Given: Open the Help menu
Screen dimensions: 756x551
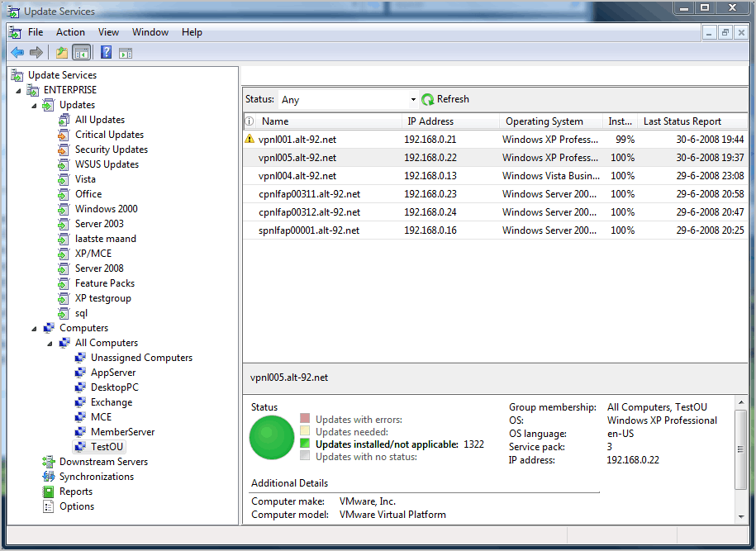Looking at the screenshot, I should point(192,32).
